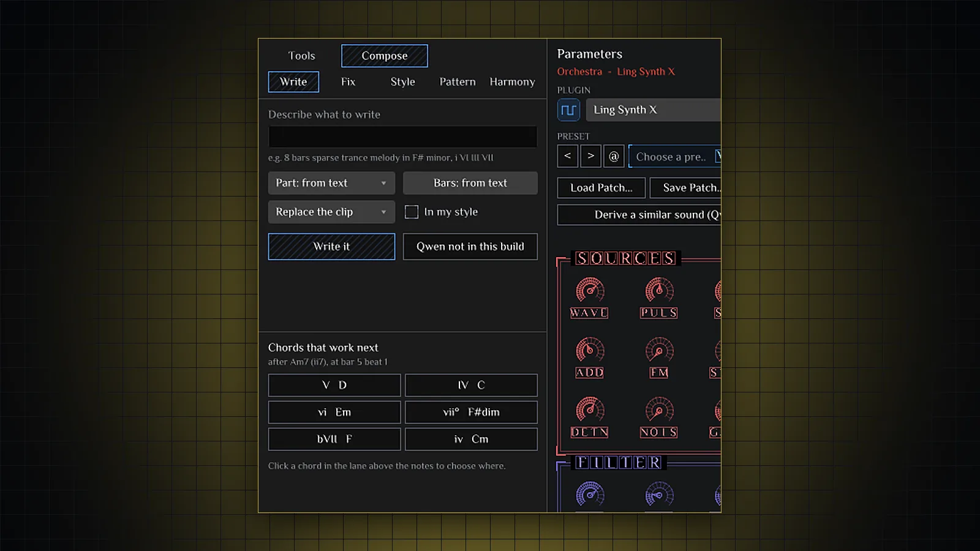Click the square-wave plugin icon
The width and height of the screenshot is (980, 551).
tap(568, 110)
